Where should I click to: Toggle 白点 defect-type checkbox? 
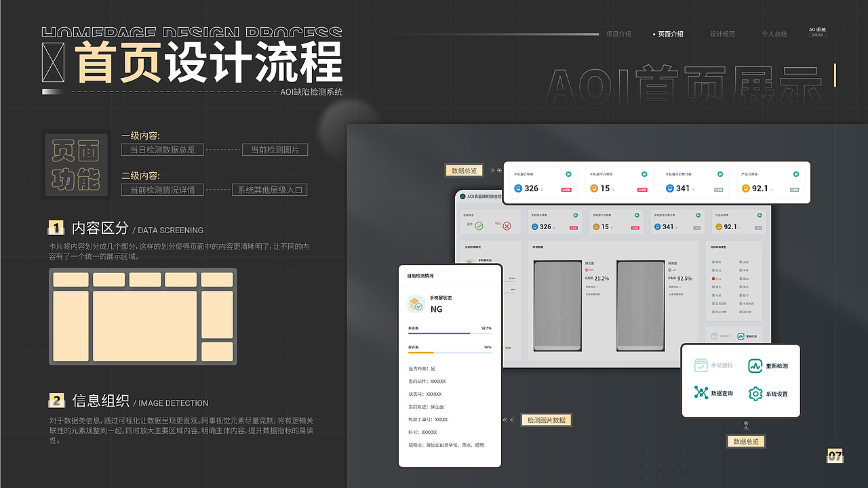(x=713, y=270)
